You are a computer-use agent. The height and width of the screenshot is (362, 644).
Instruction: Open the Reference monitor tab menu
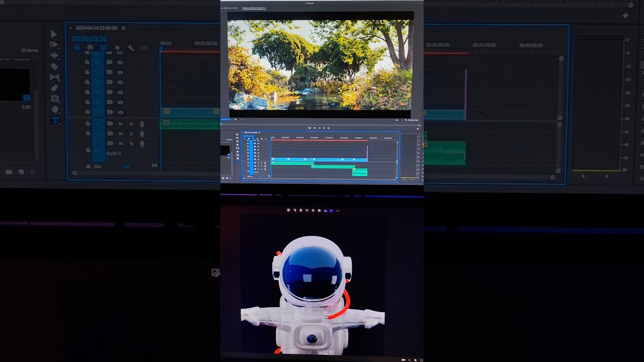[265, 8]
